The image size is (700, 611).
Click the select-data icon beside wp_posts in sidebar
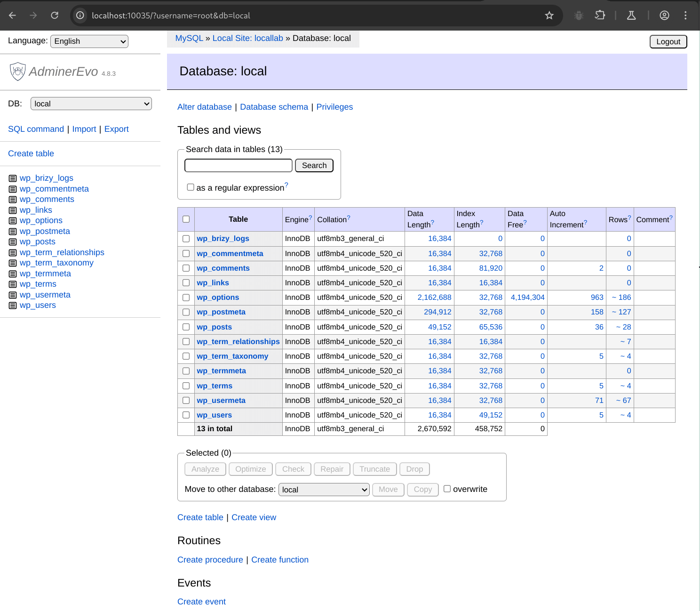click(13, 242)
